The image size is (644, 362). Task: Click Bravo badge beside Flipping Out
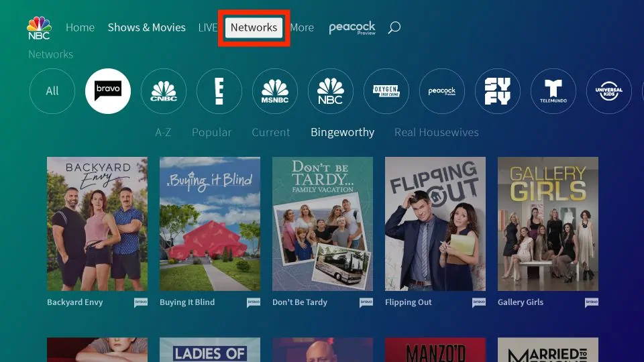(x=479, y=302)
